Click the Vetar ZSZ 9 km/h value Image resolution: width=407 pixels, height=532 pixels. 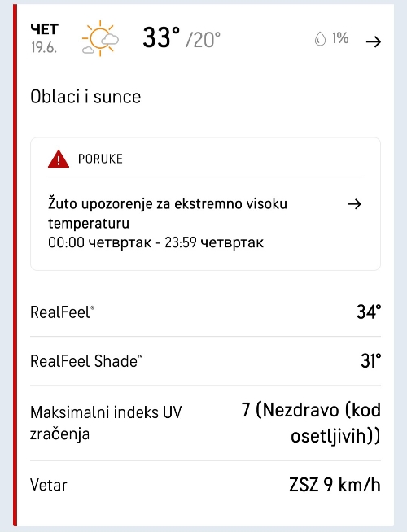coord(335,485)
